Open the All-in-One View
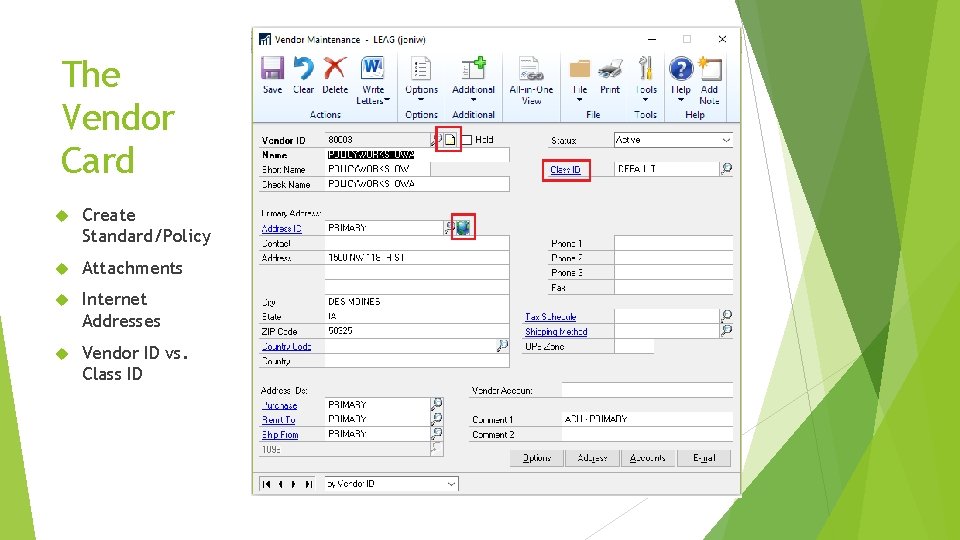The width and height of the screenshot is (960, 540). point(531,69)
